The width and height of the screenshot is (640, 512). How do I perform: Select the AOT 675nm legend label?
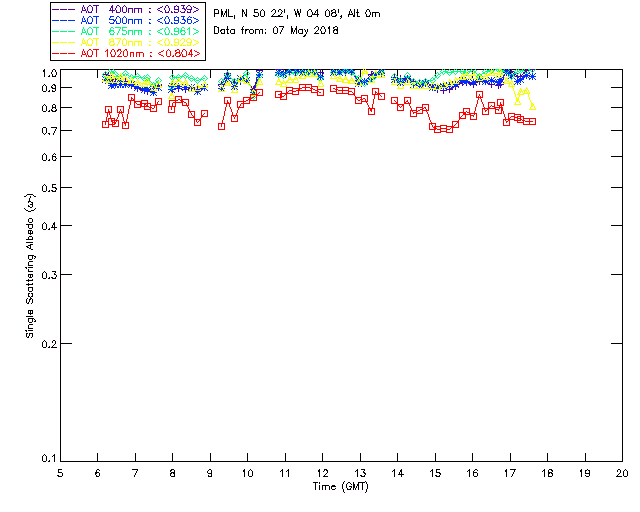[140, 31]
